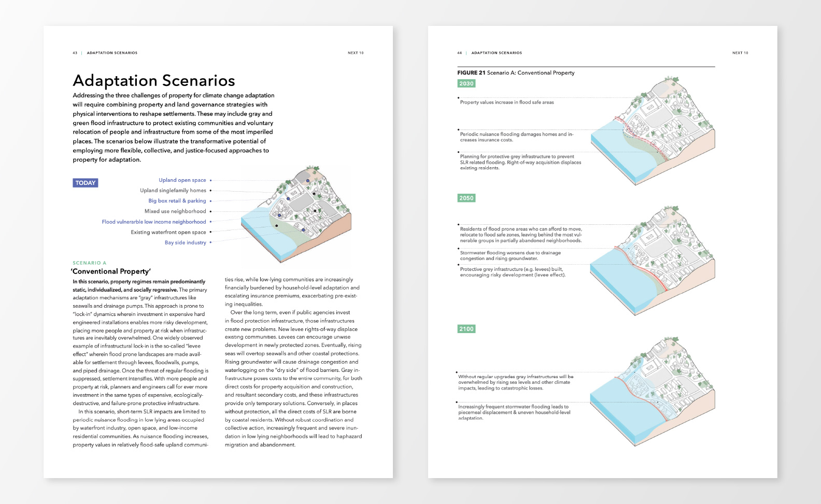Select the 'Big box retail & parking' label
This screenshot has height=504, width=821.
(177, 201)
